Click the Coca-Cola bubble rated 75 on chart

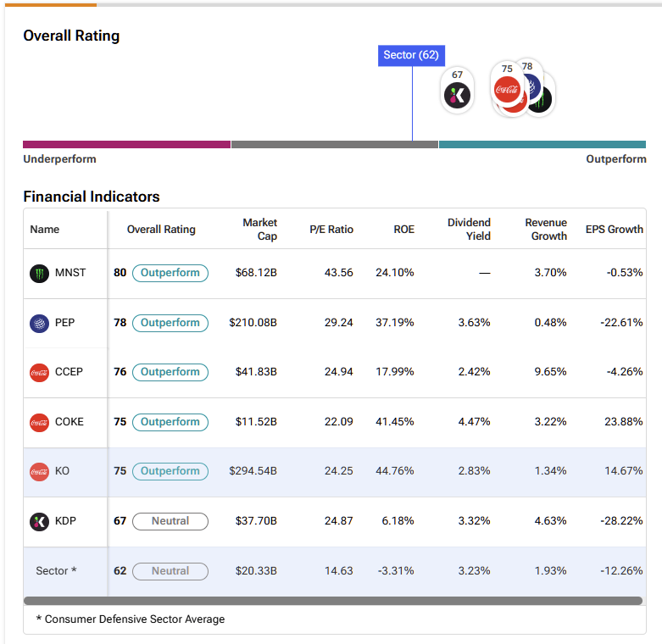(x=507, y=89)
